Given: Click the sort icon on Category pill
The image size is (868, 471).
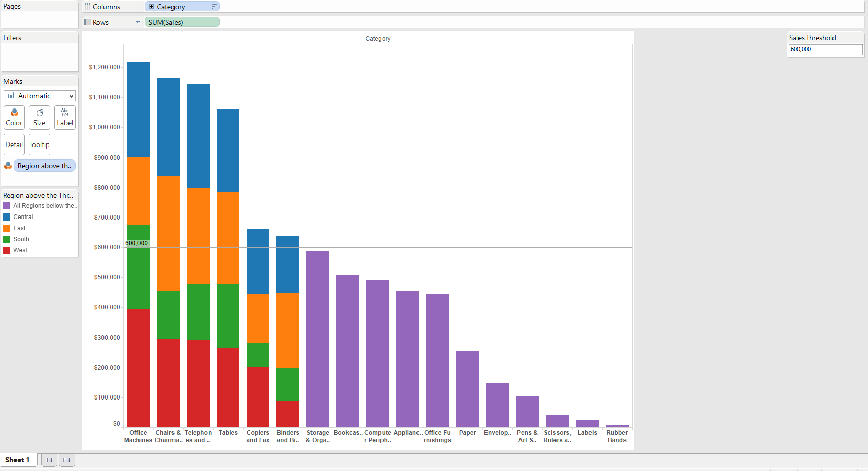Looking at the screenshot, I should click(x=214, y=7).
